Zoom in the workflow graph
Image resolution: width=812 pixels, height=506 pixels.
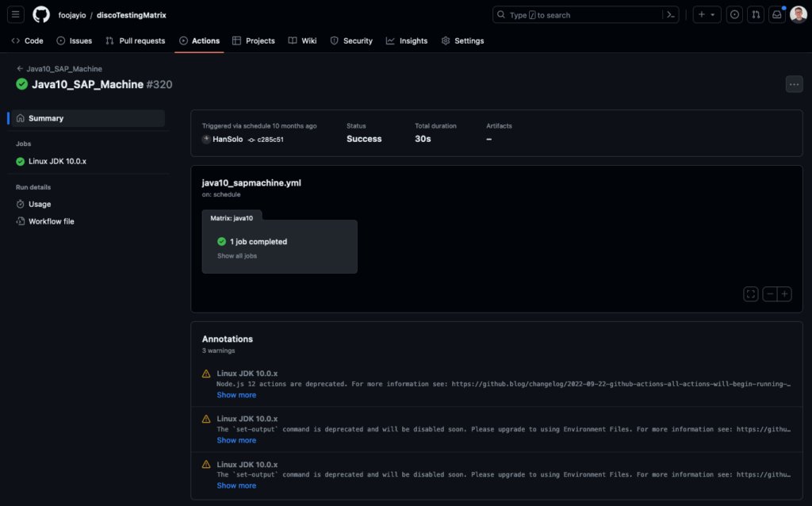click(x=784, y=294)
